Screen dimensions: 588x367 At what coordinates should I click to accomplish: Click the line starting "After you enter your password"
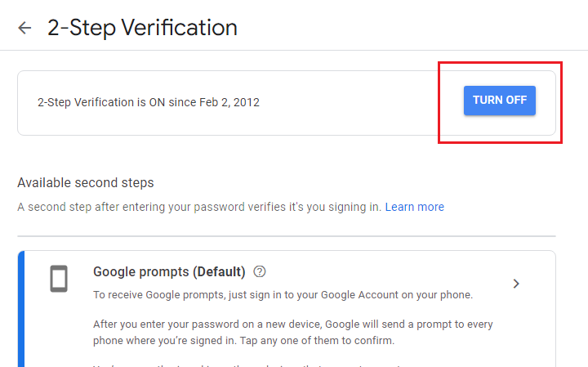[x=293, y=324]
